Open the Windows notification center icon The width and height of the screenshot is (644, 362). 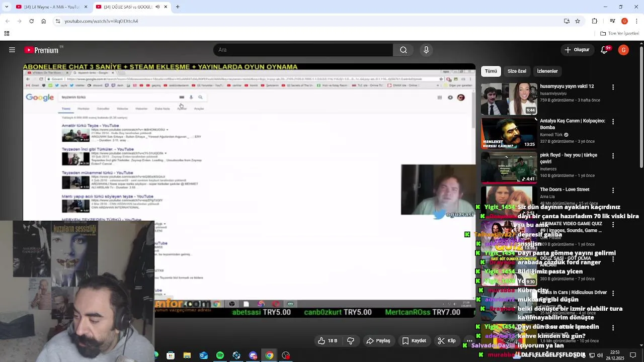point(633,355)
